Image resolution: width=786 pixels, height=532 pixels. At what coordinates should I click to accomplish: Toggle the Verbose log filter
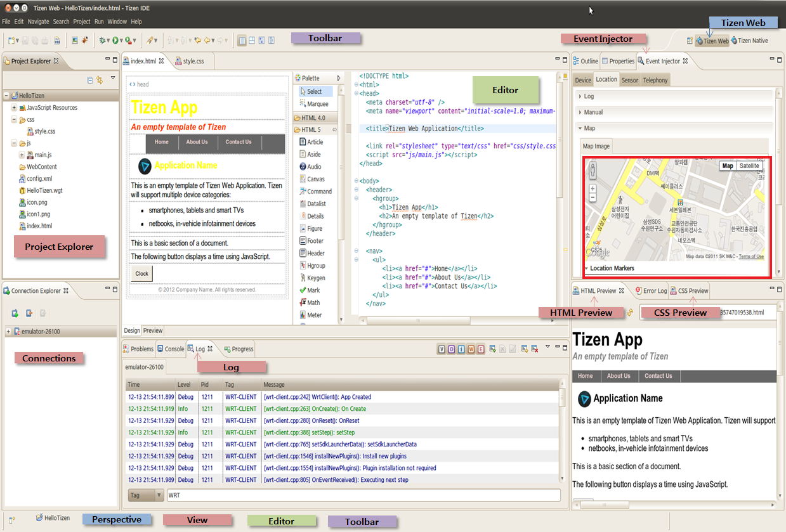click(x=442, y=349)
